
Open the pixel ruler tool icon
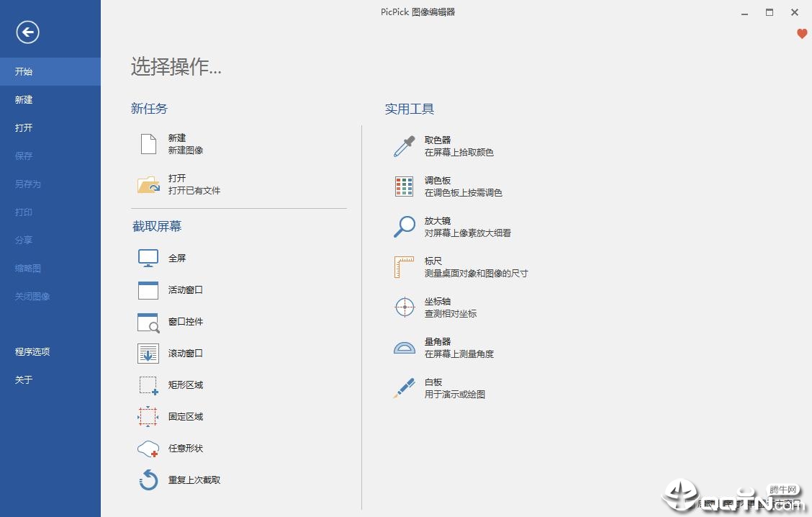(404, 267)
